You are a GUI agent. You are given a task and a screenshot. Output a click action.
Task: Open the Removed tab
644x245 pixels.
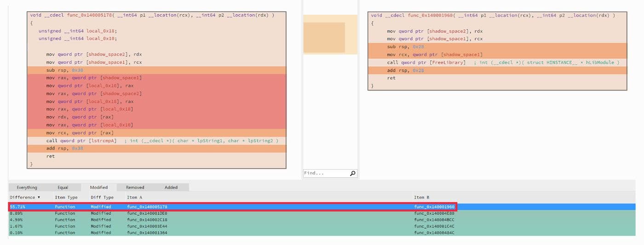coord(135,188)
